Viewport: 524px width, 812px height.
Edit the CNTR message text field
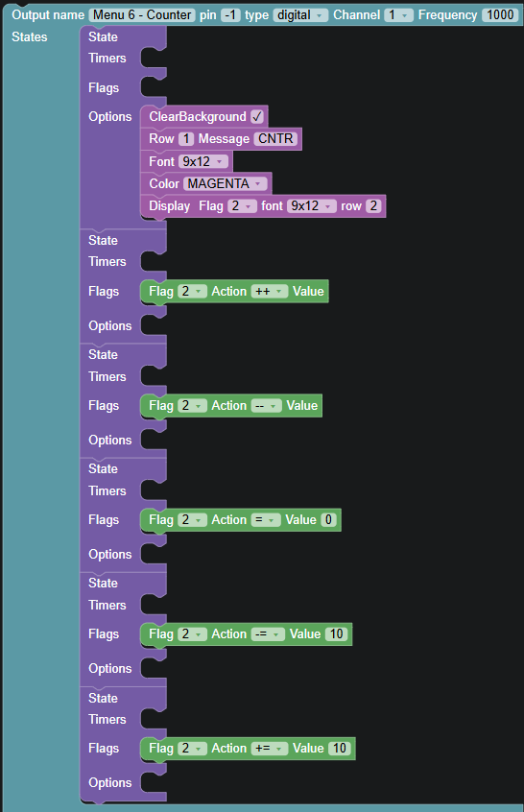point(275,139)
